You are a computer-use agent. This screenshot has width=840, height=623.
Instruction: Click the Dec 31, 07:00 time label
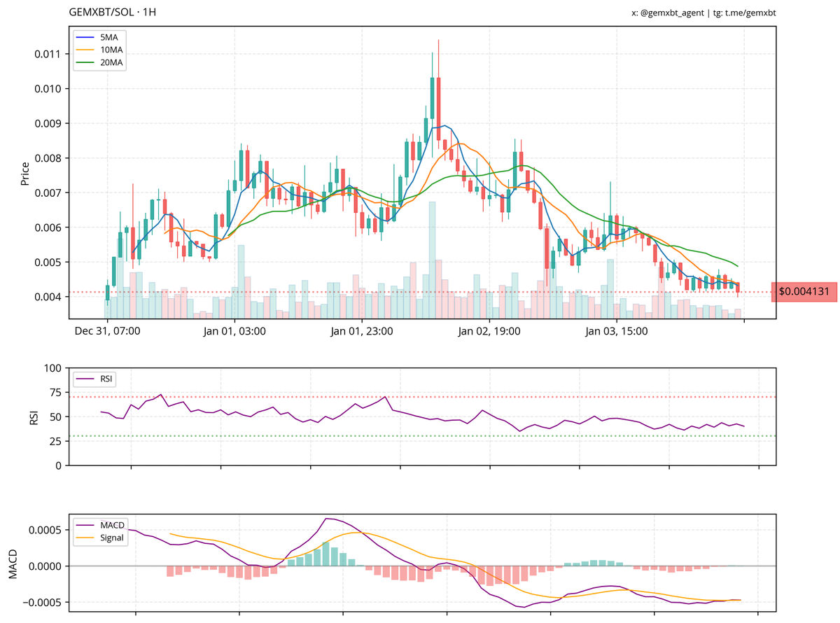click(108, 331)
